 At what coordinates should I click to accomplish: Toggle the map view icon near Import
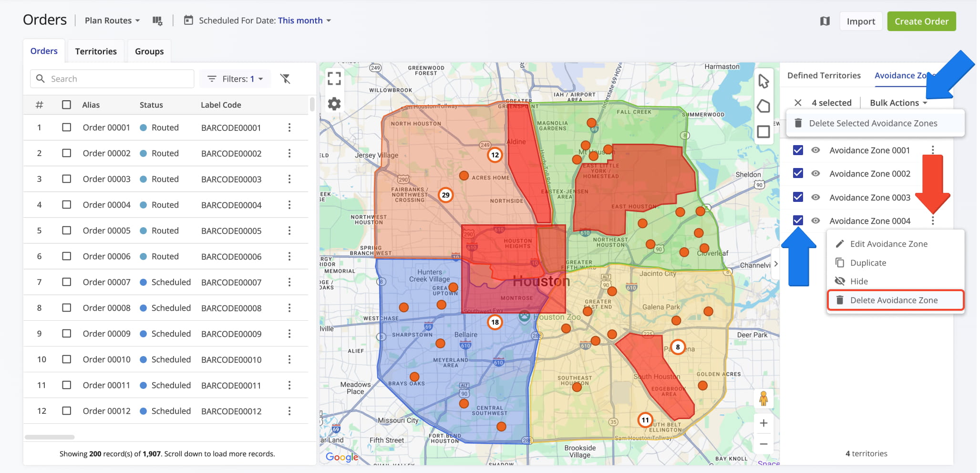click(x=825, y=21)
